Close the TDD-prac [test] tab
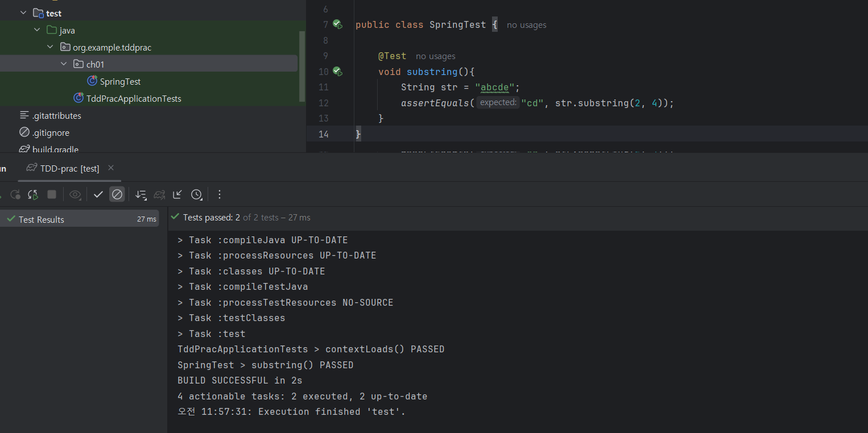 click(111, 168)
